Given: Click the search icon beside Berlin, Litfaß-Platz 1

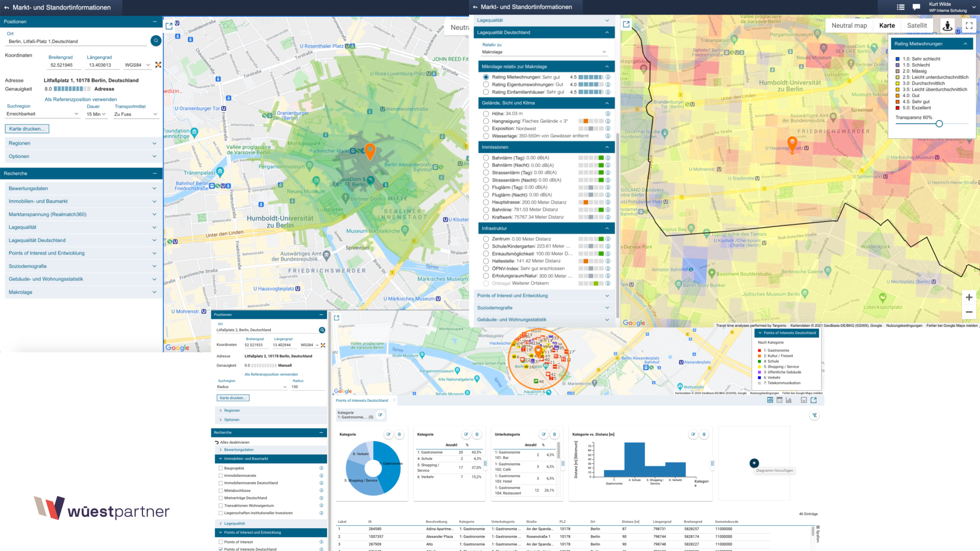Looking at the screenshot, I should coord(156,41).
